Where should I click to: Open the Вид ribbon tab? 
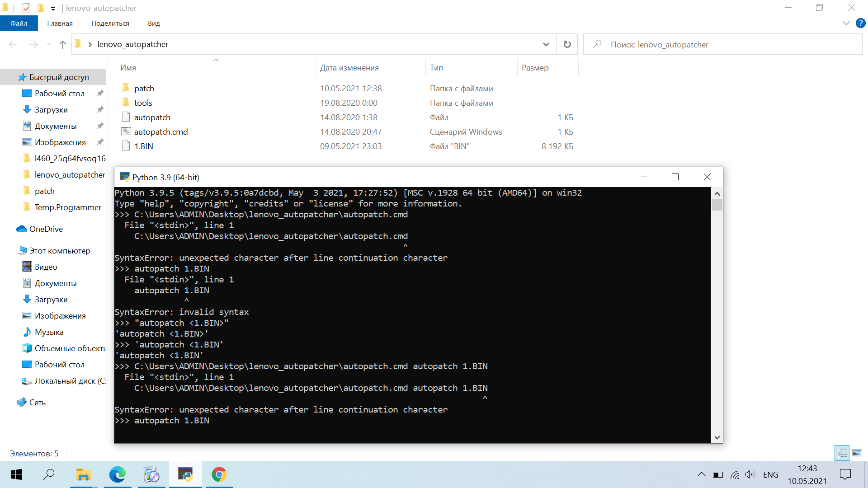tap(154, 23)
